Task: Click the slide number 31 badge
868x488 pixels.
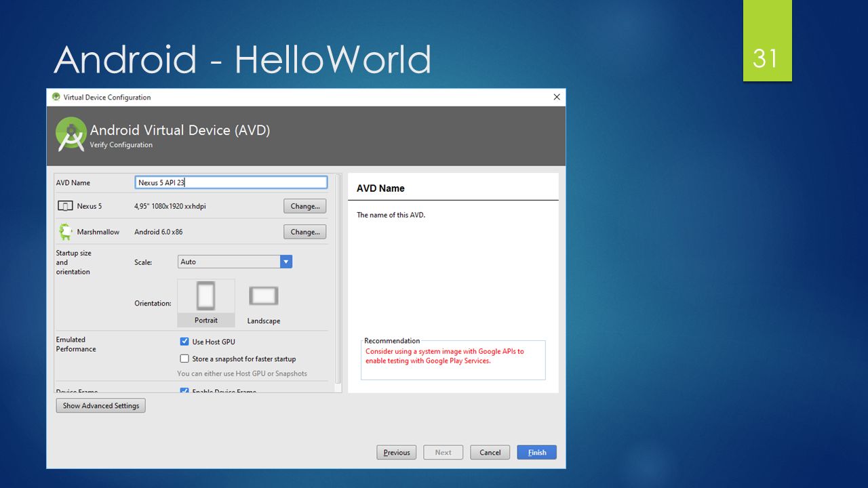Action: (767, 41)
